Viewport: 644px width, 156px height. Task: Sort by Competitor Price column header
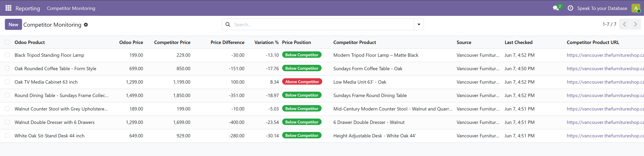(x=172, y=42)
